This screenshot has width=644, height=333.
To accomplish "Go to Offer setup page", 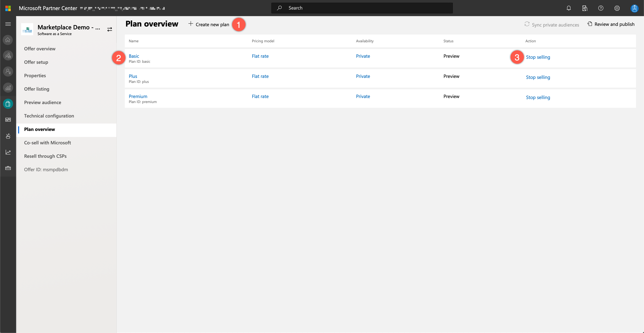I will [x=36, y=62].
